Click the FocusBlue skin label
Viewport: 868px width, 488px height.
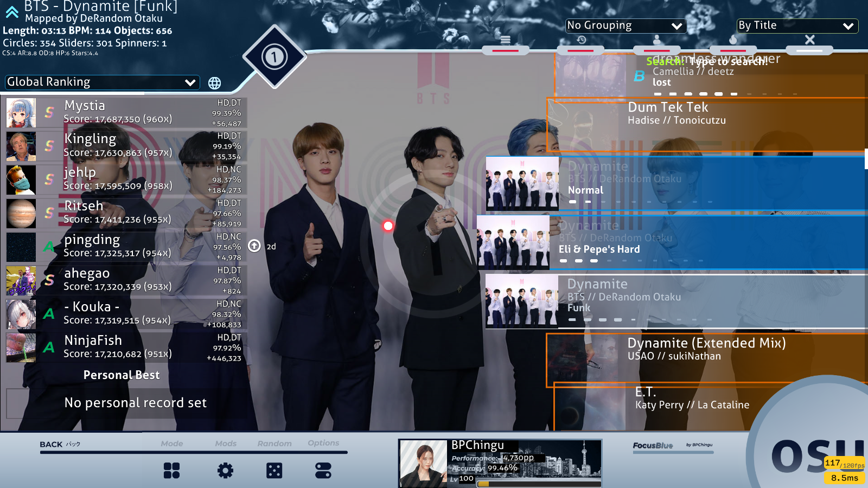(653, 446)
